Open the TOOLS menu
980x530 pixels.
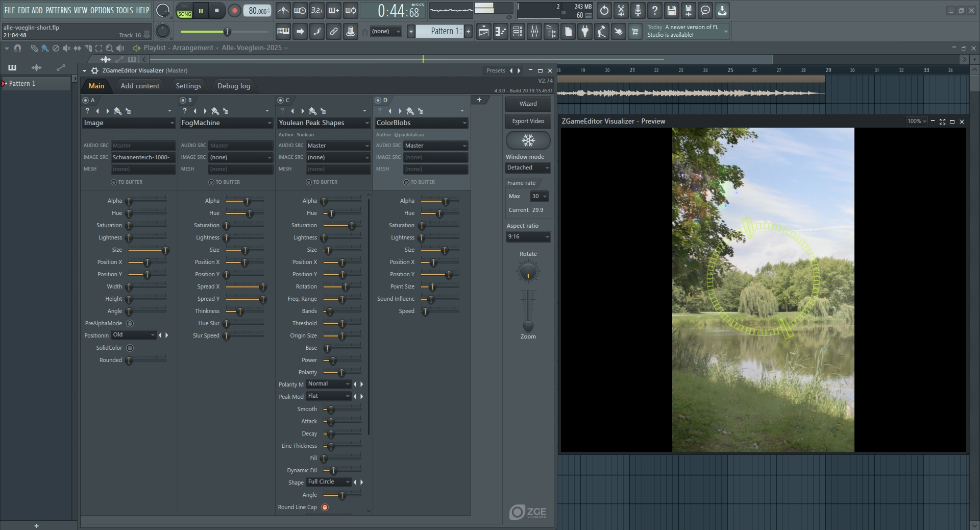pyautogui.click(x=125, y=10)
